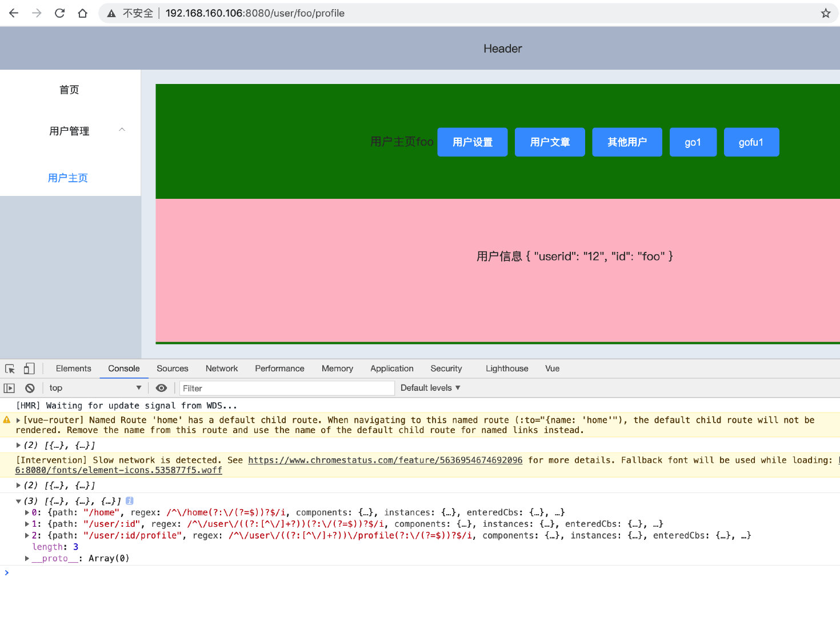
Task: Reload the page with refresh icon
Action: pos(59,13)
